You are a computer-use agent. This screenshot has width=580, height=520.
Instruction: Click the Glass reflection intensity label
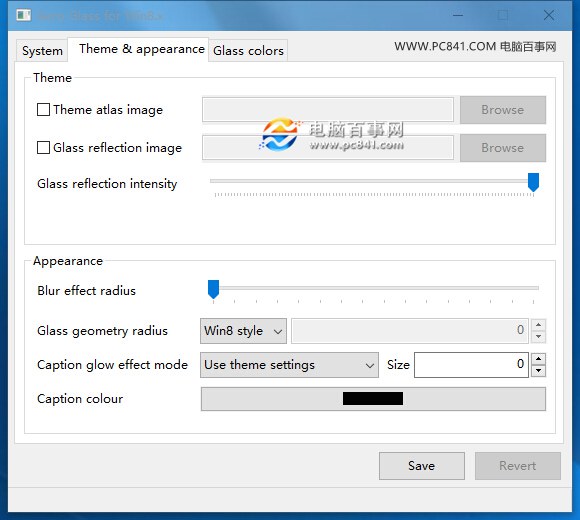[x=107, y=184]
